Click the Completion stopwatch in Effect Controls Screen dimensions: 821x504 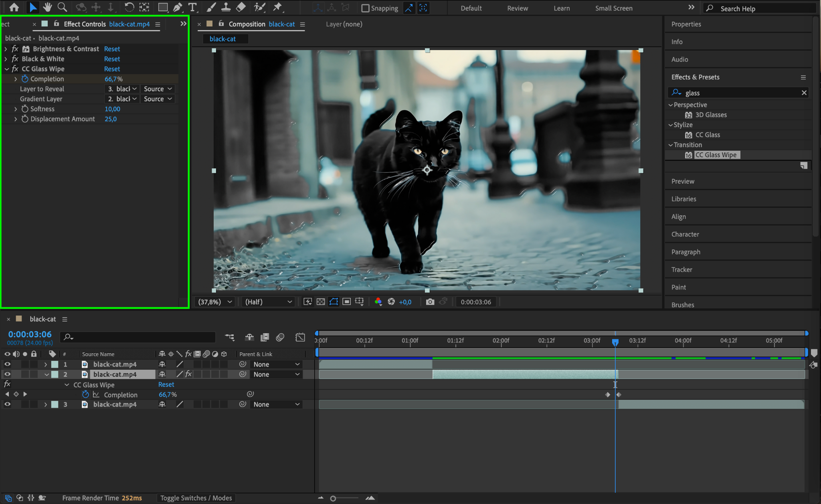[25, 79]
